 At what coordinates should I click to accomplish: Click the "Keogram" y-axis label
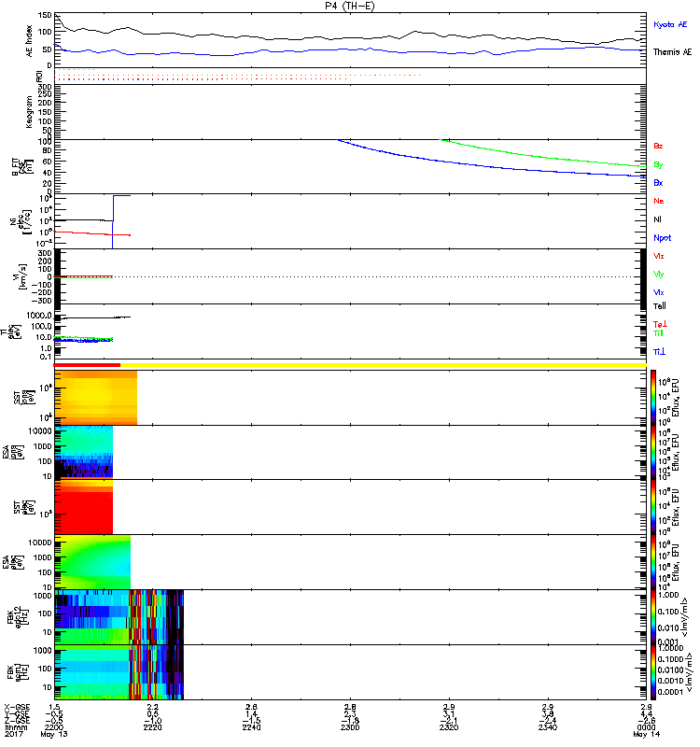click(x=30, y=111)
